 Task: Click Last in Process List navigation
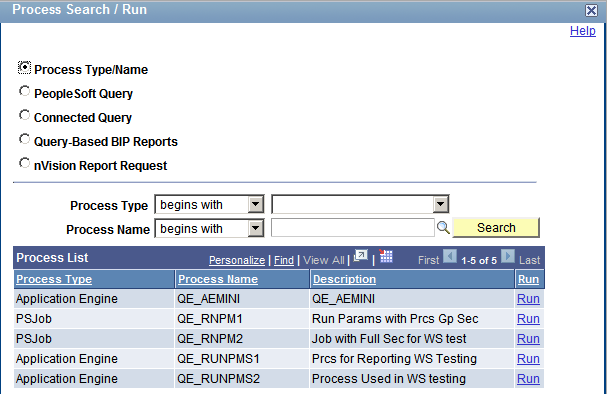(x=530, y=260)
